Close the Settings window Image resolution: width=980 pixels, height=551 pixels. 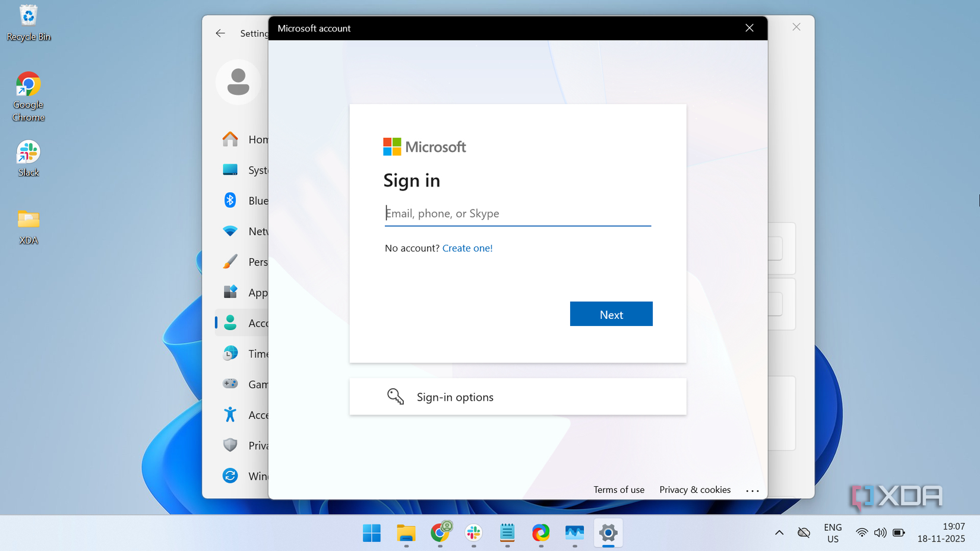coord(796,27)
